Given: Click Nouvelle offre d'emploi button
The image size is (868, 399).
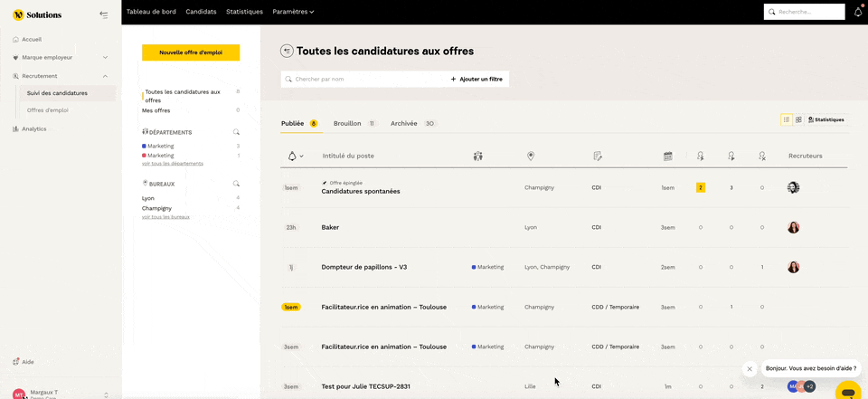Looking at the screenshot, I should 191,52.
